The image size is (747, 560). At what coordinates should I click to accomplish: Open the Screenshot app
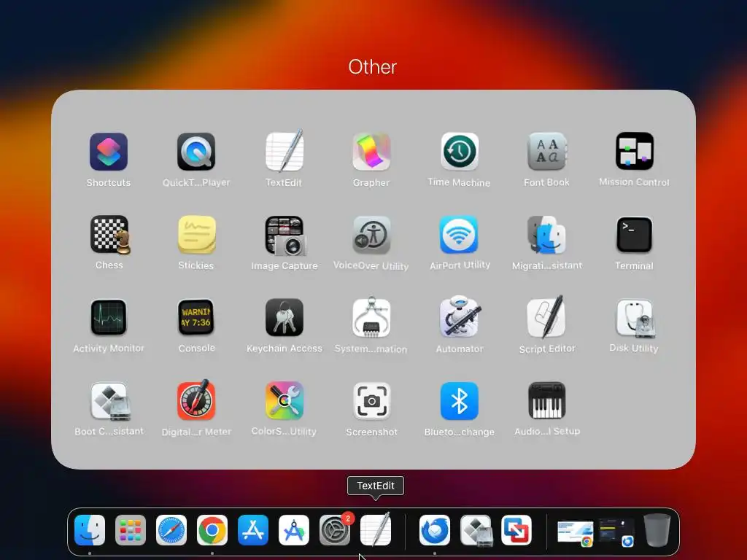pos(371,402)
